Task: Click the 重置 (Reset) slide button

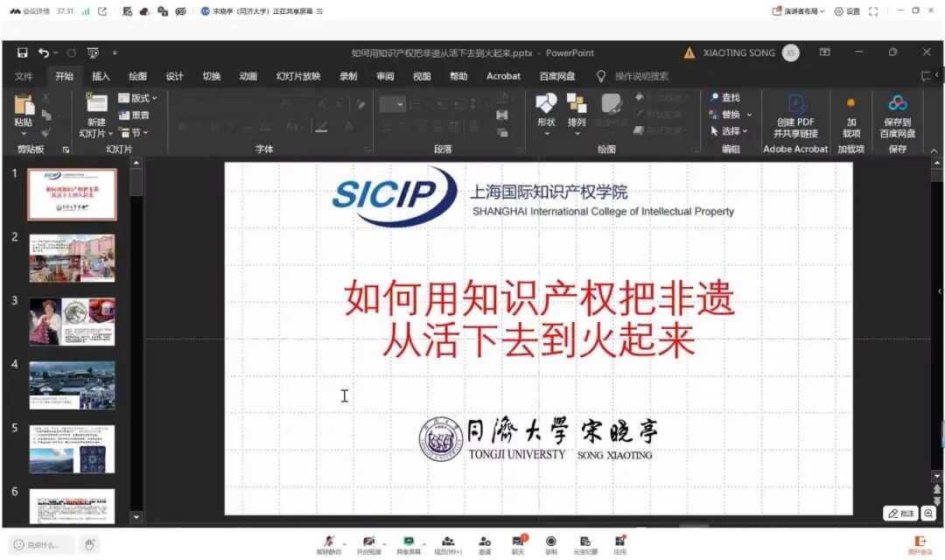Action: pos(134,115)
